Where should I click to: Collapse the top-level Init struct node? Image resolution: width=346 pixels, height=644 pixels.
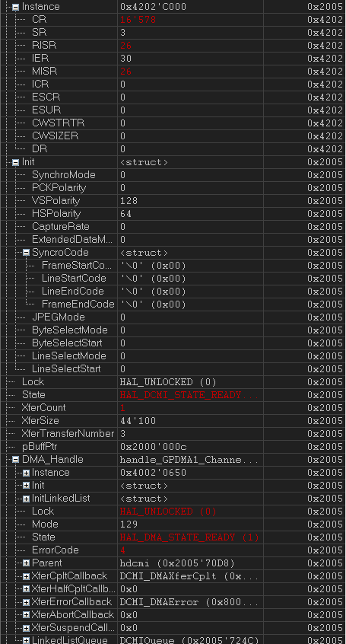16,163
